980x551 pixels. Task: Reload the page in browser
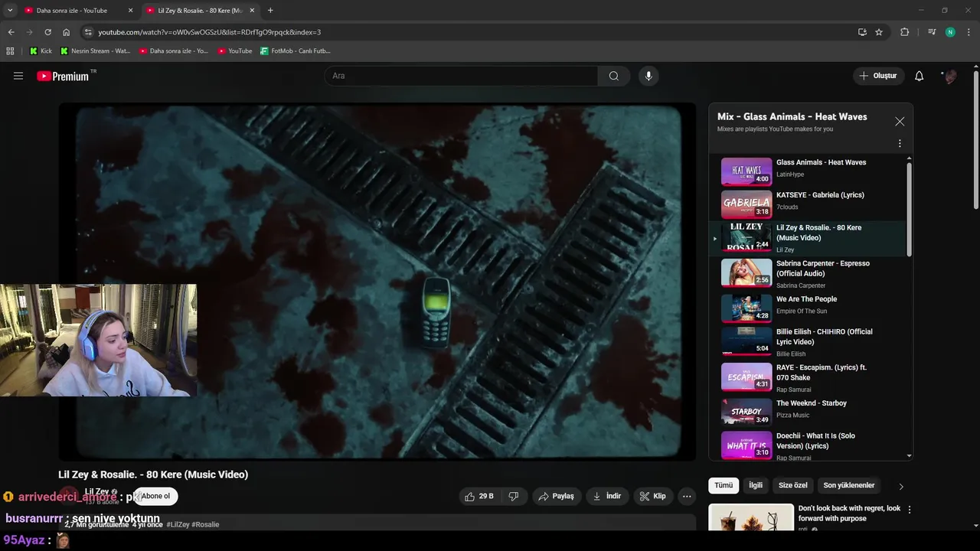pos(47,32)
